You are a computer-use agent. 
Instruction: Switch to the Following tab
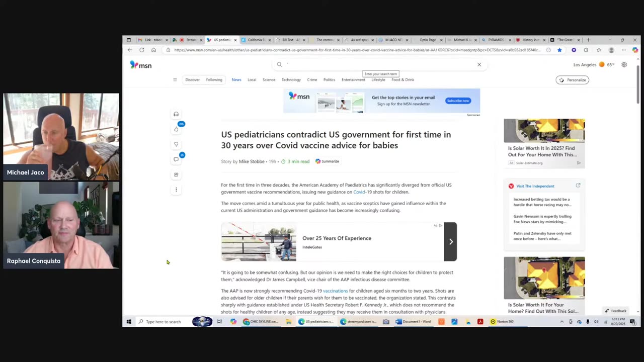click(x=214, y=79)
